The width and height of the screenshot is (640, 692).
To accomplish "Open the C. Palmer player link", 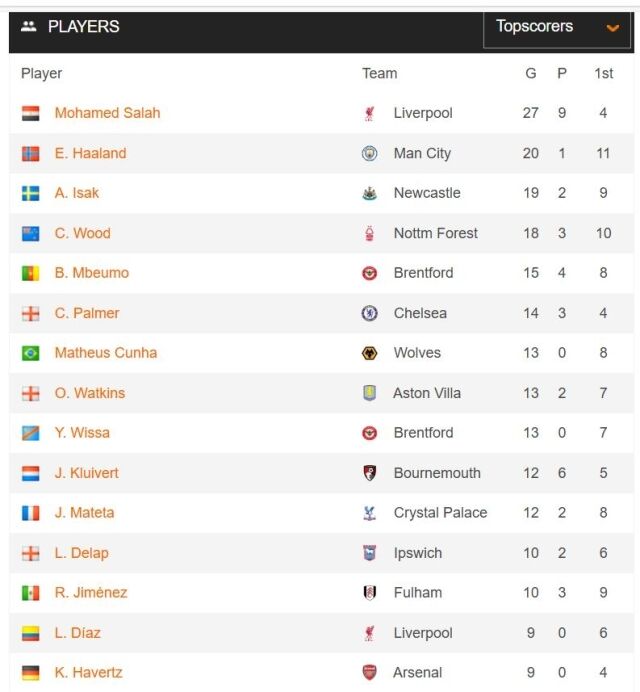I will click(x=87, y=313).
